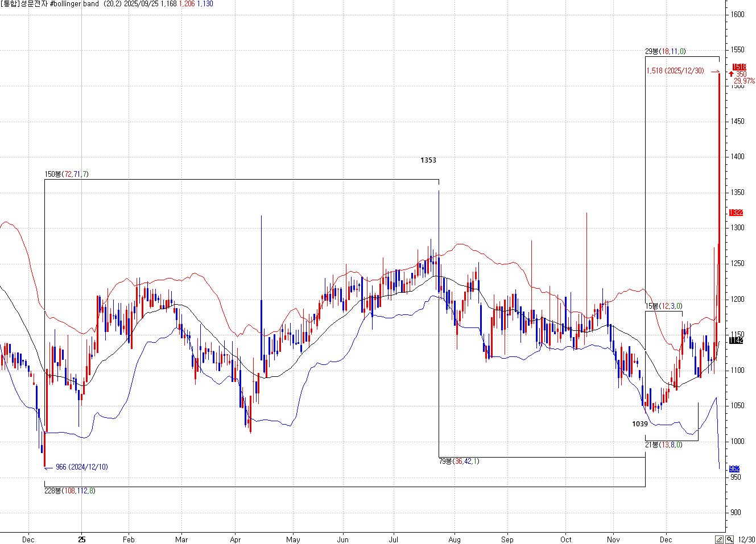Select the #bollinger band indicator label
This screenshot has height=544, width=756.
(75, 4)
